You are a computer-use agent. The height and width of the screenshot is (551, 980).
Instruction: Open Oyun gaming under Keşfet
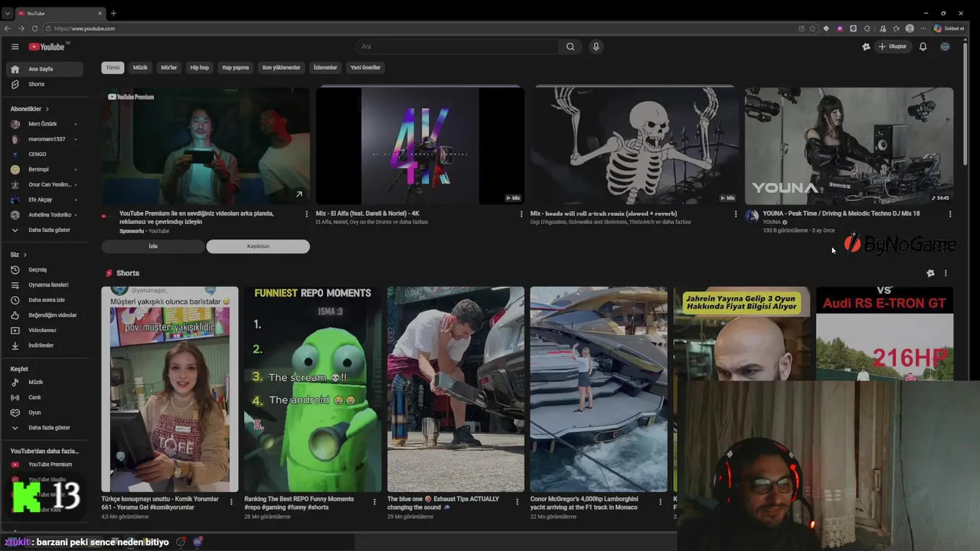click(46, 412)
